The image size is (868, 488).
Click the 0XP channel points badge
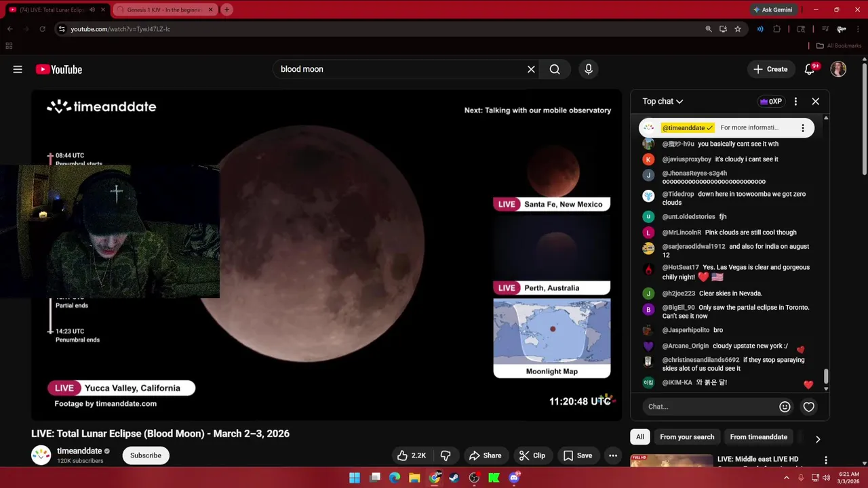(771, 101)
